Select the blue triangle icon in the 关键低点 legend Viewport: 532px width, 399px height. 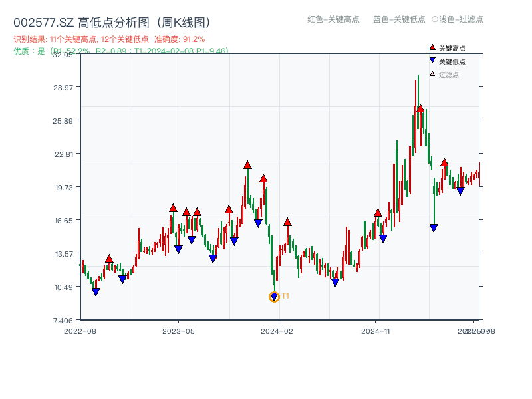click(x=432, y=61)
